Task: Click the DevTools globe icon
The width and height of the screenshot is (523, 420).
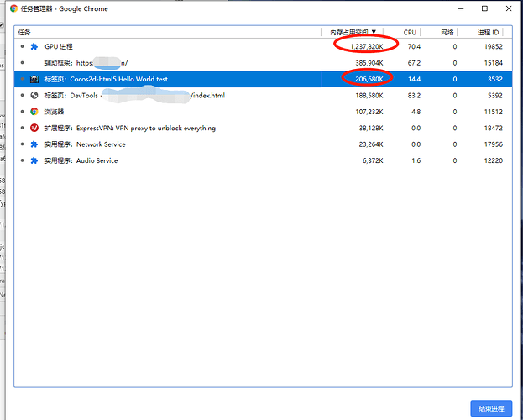Action: 34,96
